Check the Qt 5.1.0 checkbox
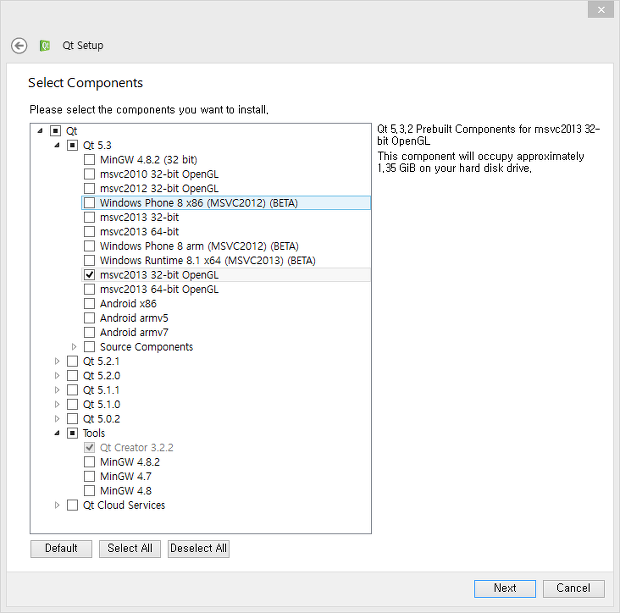This screenshot has width=620, height=613. pyautogui.click(x=72, y=404)
